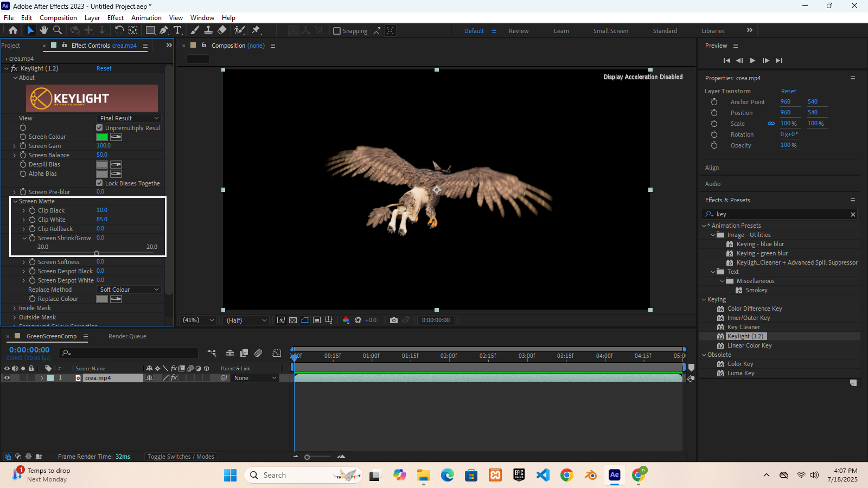Open the magnification (41%) dropdown
Screen dimensions: 868x488
click(198, 320)
